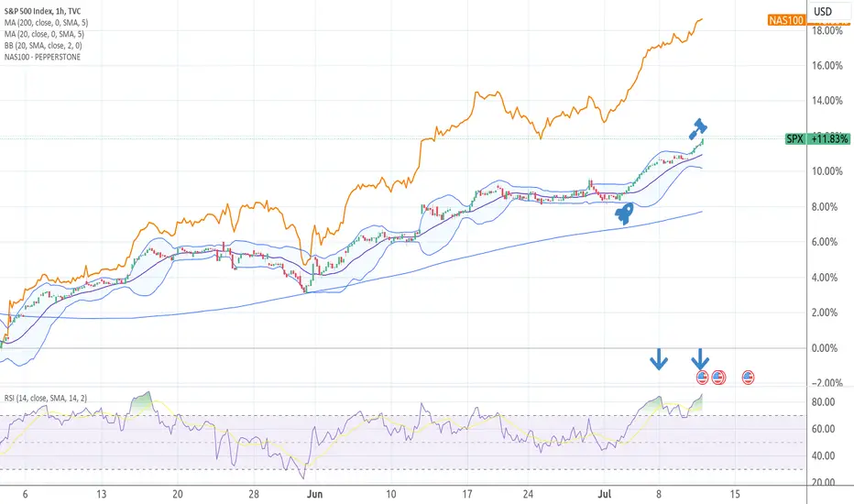Select the orange NAS100 price label
This screenshot has height=504, width=854.
pyautogui.click(x=786, y=20)
